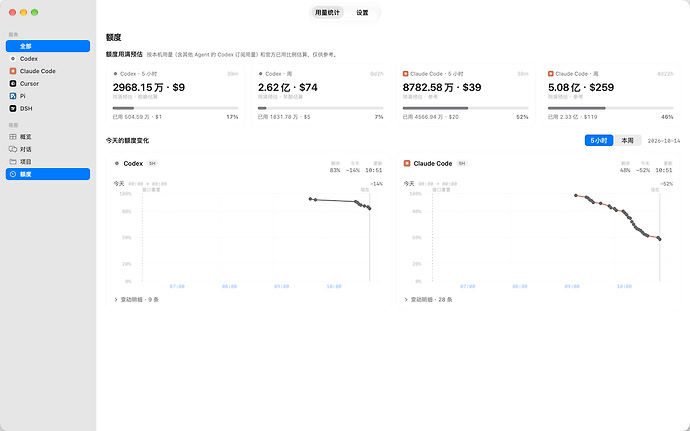Click the 46% progress bar on Claude Code 周 card

click(x=610, y=108)
